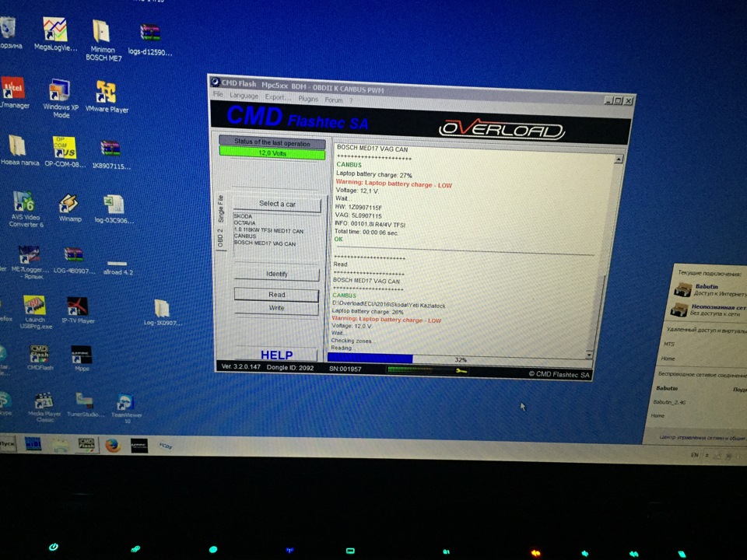The height and width of the screenshot is (560, 747).
Task: Click 'HW: 1Z0907115F' log line
Action: coord(358,207)
